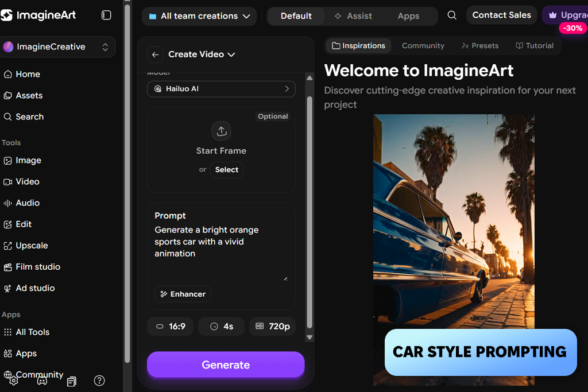
Task: Click the back arrow button
Action: [x=155, y=55]
